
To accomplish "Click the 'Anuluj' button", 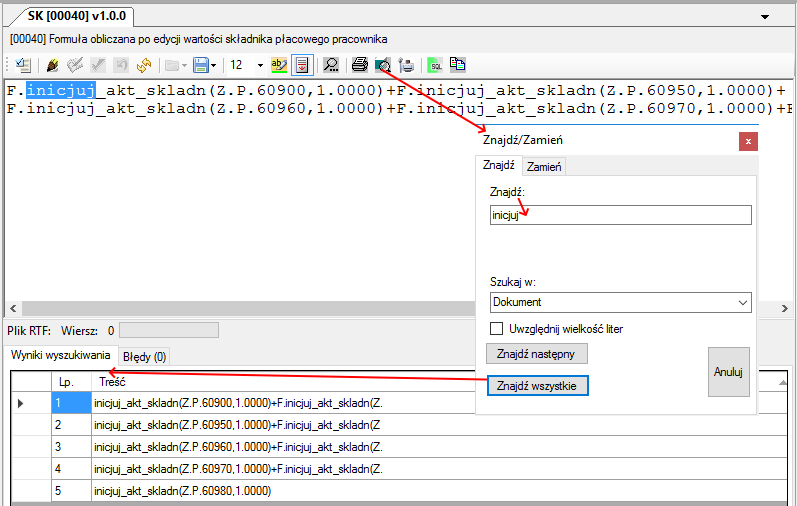I will (728, 372).
